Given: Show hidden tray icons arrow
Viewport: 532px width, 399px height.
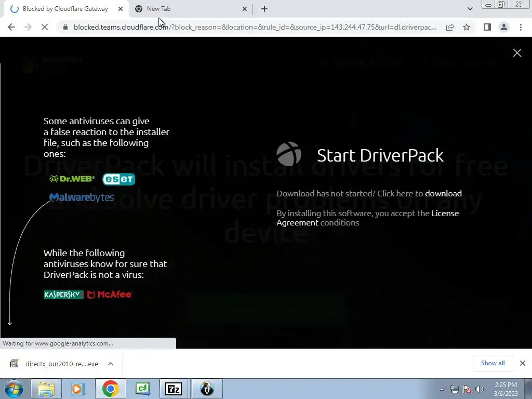Looking at the screenshot, I should click(x=442, y=389).
